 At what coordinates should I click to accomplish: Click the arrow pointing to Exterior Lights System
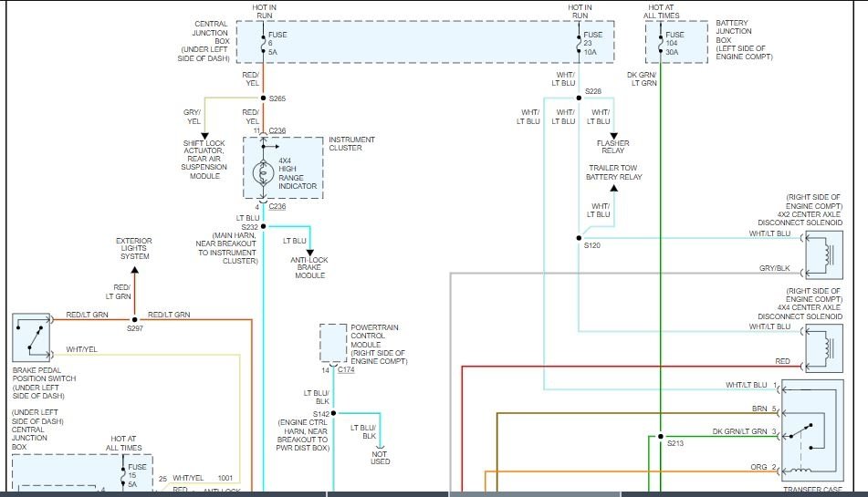[x=134, y=270]
